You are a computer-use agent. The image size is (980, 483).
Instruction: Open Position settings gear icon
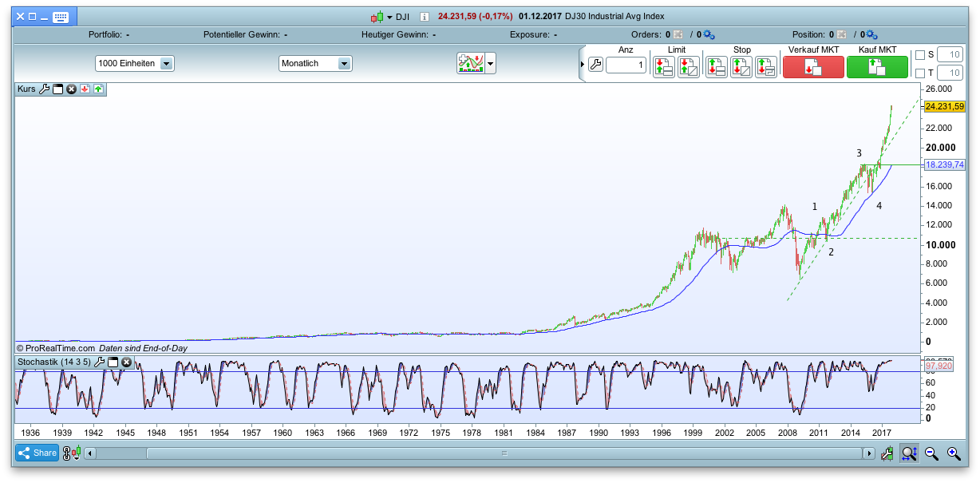871,35
